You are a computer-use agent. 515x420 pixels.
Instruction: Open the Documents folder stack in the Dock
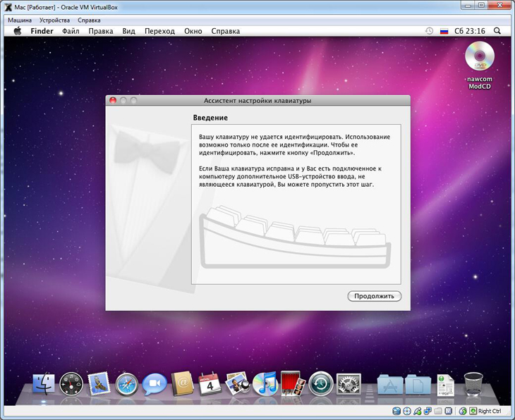[418, 384]
